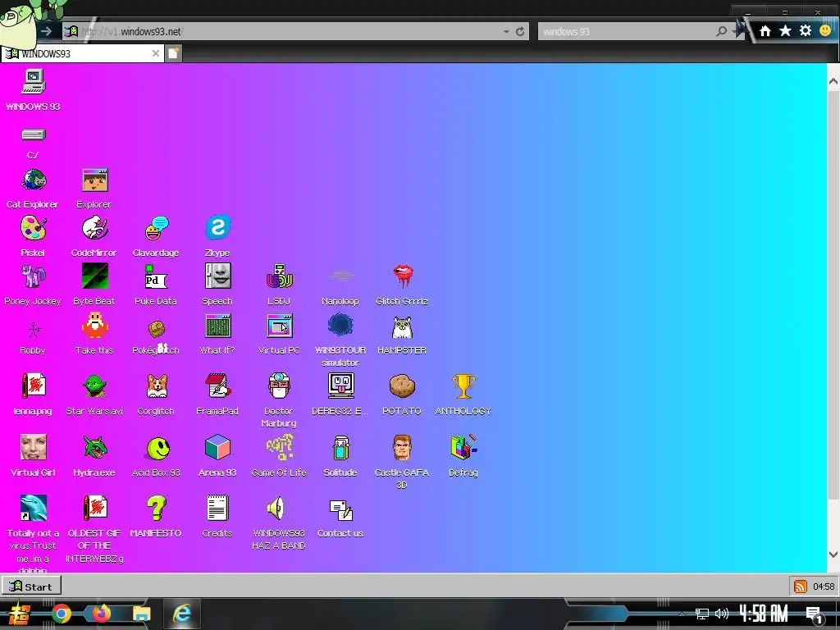Launch Corglitch icon
The width and height of the screenshot is (840, 630).
(x=157, y=386)
